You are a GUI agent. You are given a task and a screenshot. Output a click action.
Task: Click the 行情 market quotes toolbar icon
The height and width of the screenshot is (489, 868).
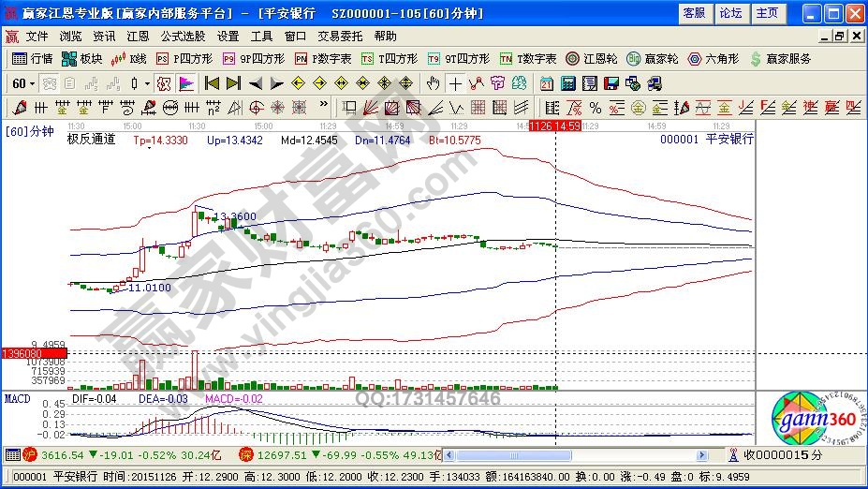(x=32, y=58)
